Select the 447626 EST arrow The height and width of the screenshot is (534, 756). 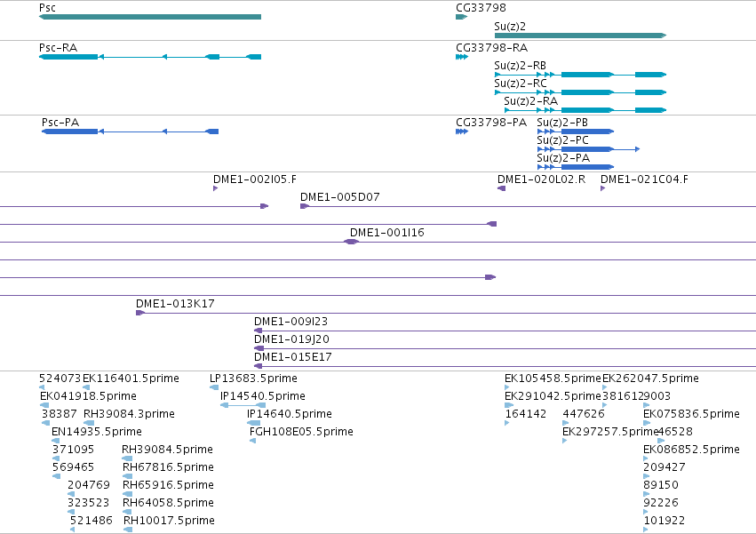click(566, 423)
